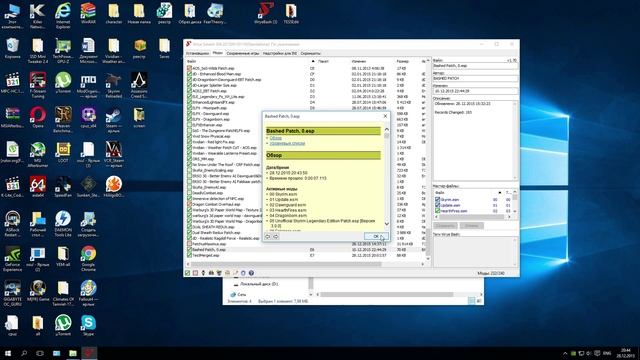The image size is (640, 360).
Task: Select the Opera browser icon
Action: (38, 117)
